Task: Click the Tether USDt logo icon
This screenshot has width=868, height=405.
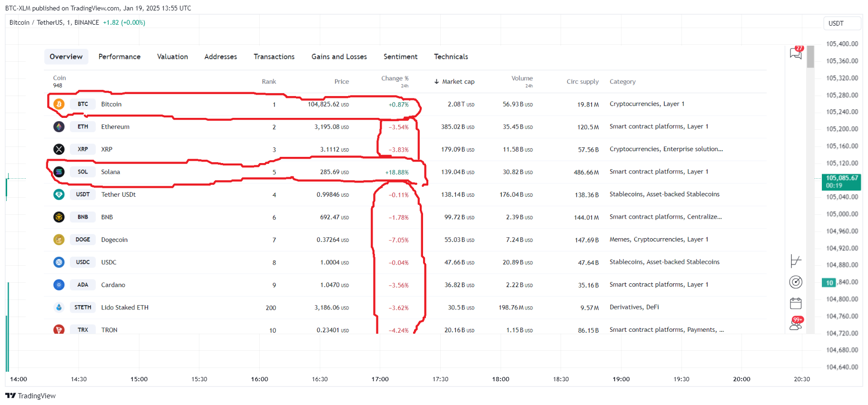Action: 59,194
